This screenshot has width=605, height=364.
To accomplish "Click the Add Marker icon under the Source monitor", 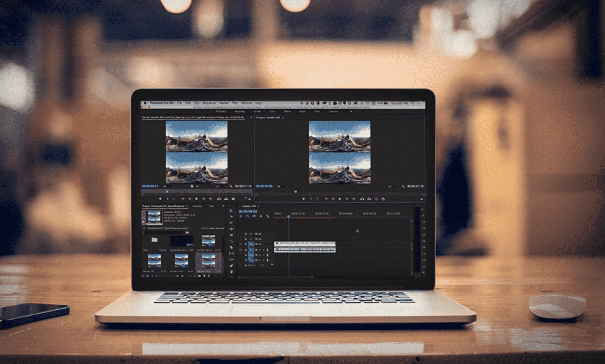I will pos(160,199).
